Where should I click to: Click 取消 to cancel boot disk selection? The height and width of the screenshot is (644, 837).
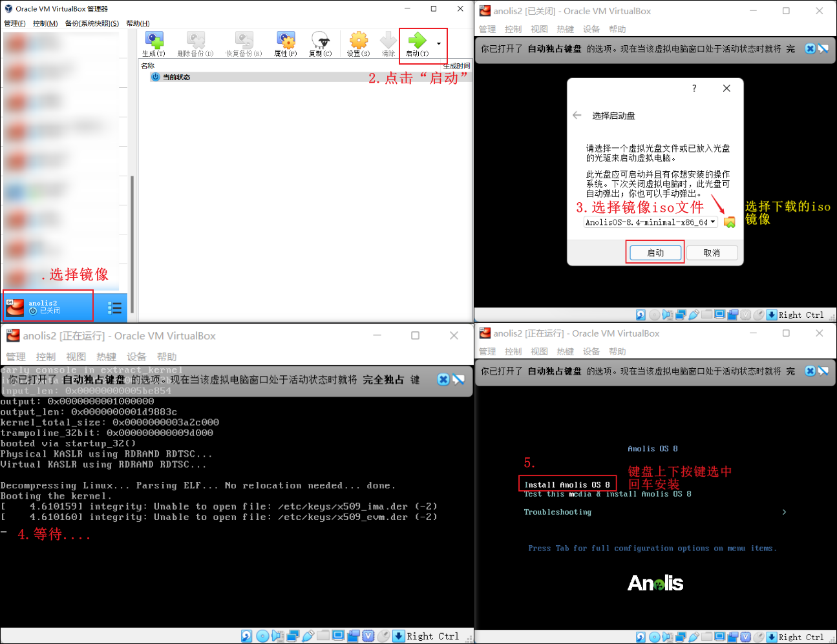pos(712,253)
